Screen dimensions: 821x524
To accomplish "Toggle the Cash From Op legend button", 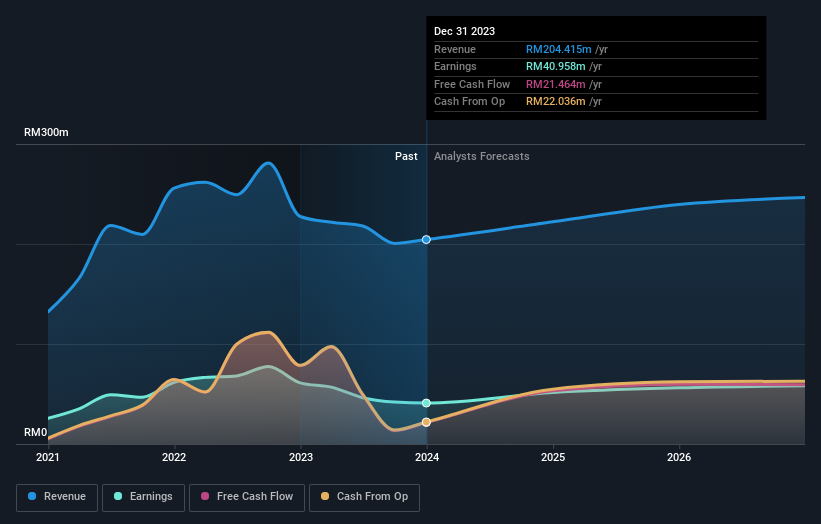I will tap(364, 497).
